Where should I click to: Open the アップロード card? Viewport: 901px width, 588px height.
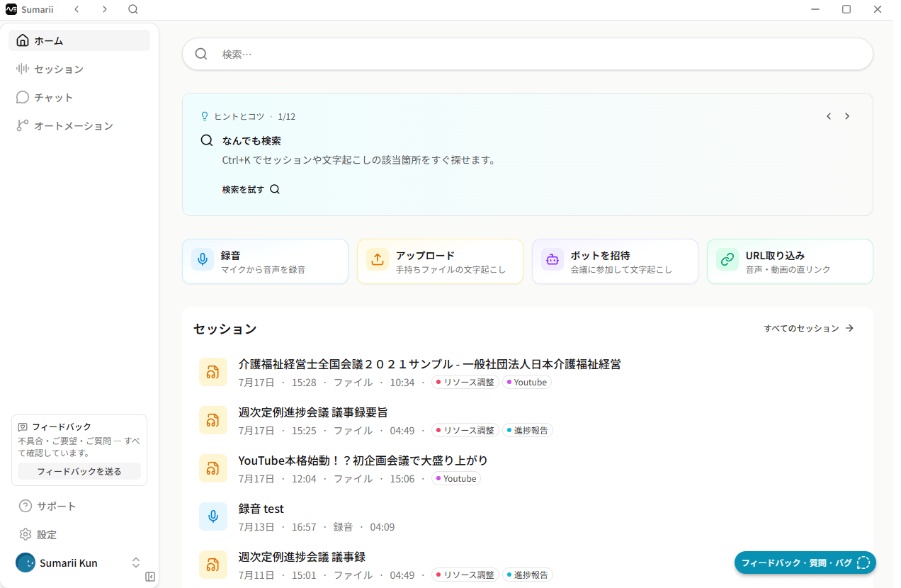click(x=440, y=261)
